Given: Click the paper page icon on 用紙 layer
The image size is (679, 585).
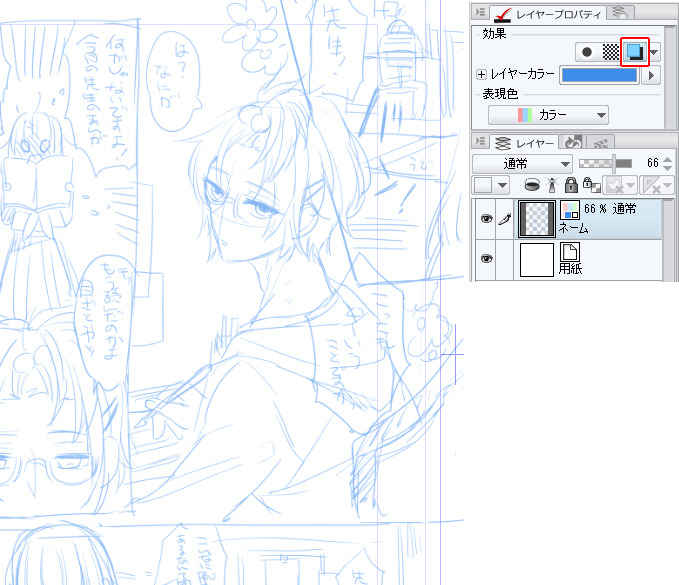Looking at the screenshot, I should click(x=570, y=252).
